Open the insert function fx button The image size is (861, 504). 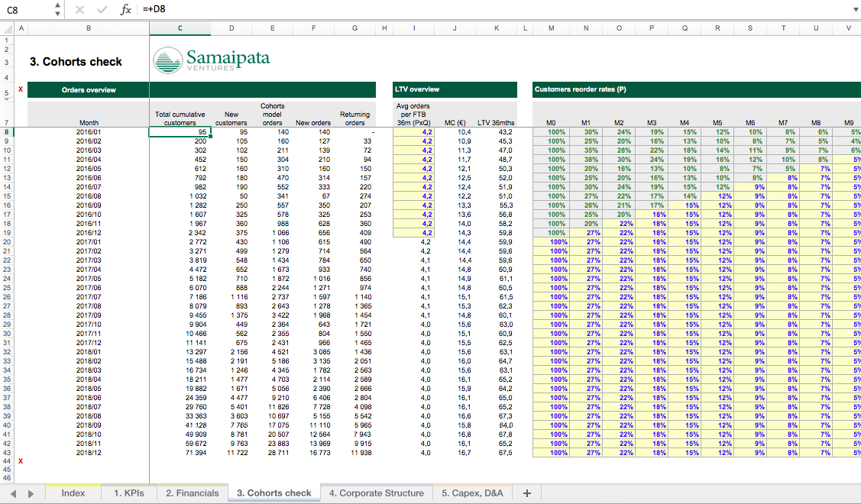tap(126, 9)
